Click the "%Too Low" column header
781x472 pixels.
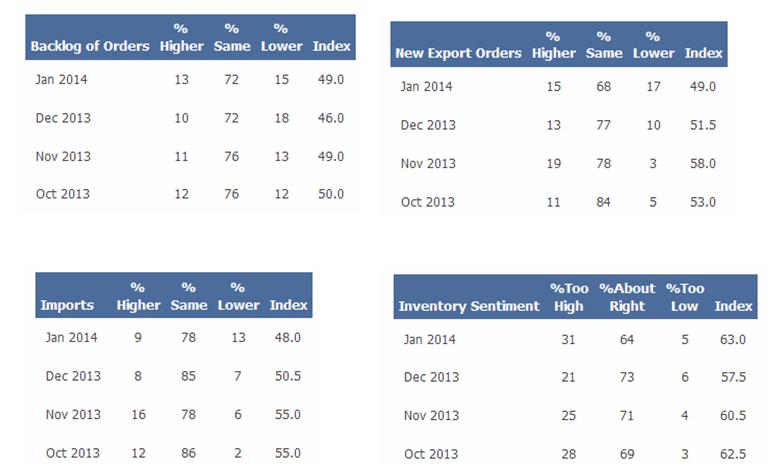click(x=685, y=297)
